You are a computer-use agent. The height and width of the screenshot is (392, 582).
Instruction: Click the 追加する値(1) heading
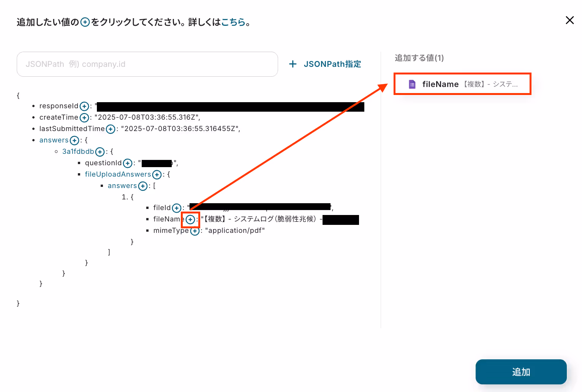[x=419, y=58]
